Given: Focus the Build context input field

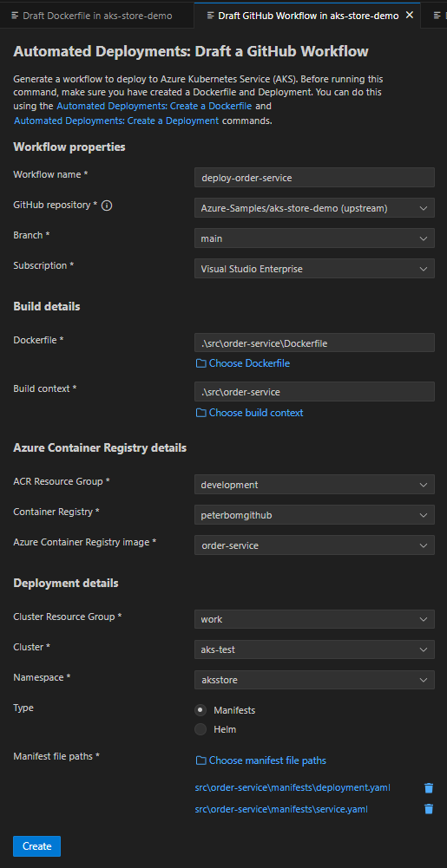Looking at the screenshot, I should 314,392.
